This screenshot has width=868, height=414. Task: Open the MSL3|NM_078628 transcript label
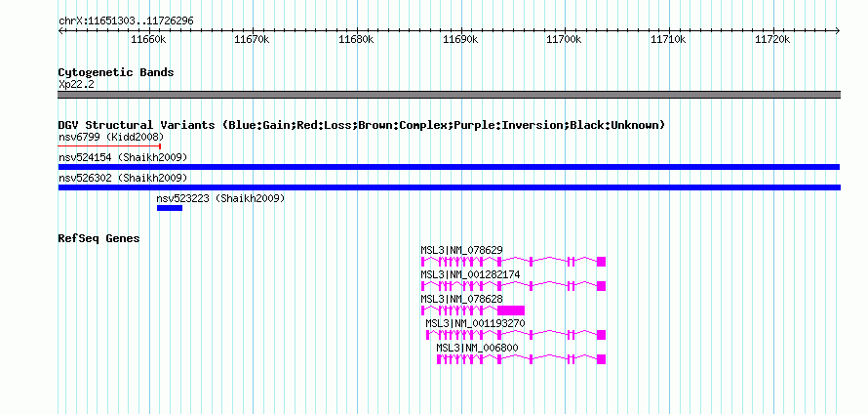(461, 300)
